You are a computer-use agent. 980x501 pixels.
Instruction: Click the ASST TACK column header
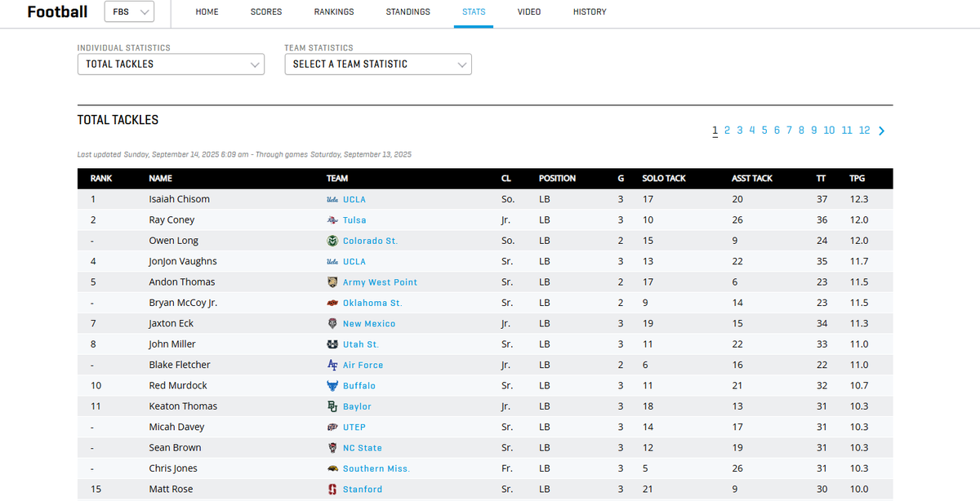(752, 179)
